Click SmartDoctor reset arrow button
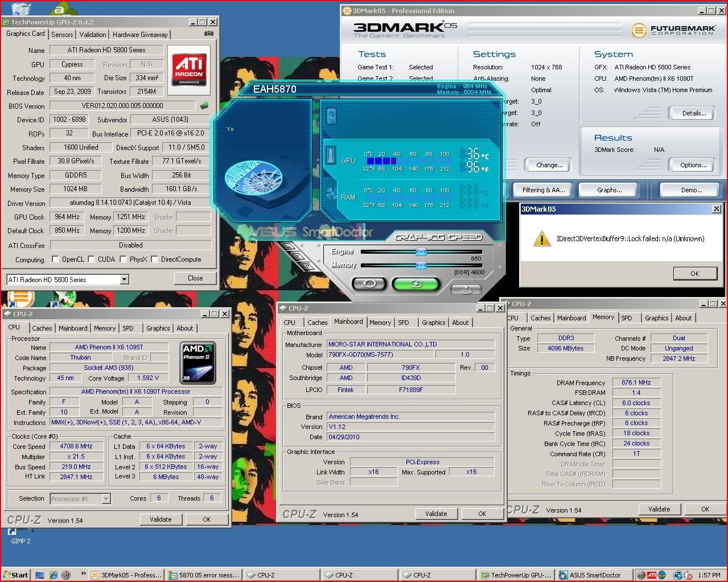The height and width of the screenshot is (582, 728). click(369, 283)
